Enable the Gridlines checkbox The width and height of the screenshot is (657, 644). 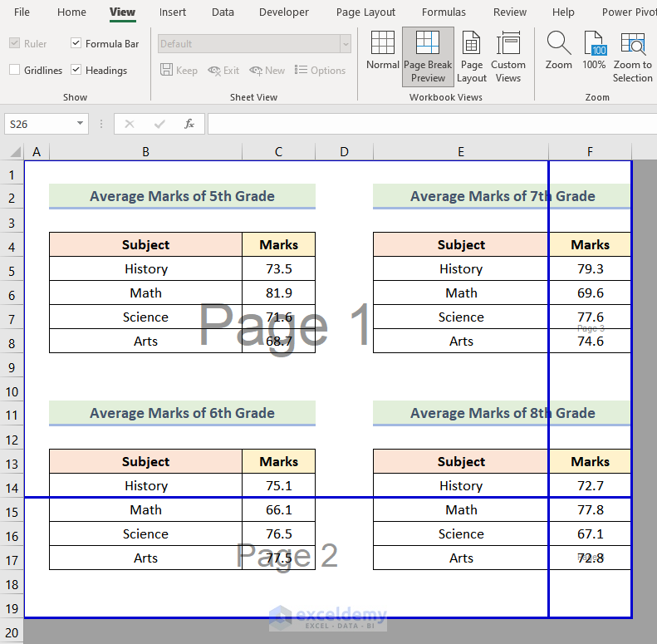click(15, 71)
